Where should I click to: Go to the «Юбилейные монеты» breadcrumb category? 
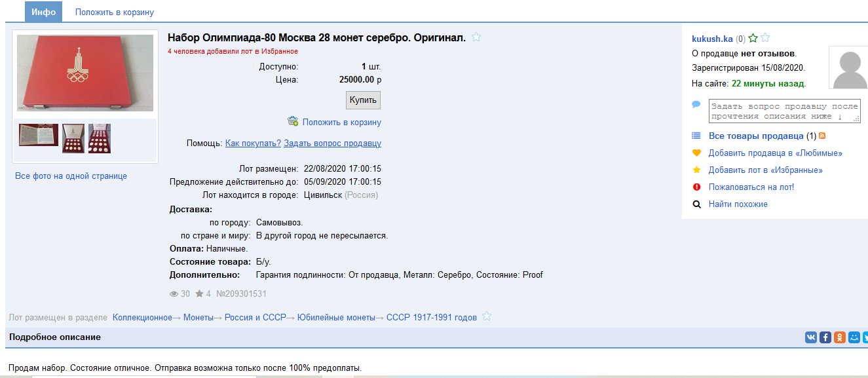(336, 317)
